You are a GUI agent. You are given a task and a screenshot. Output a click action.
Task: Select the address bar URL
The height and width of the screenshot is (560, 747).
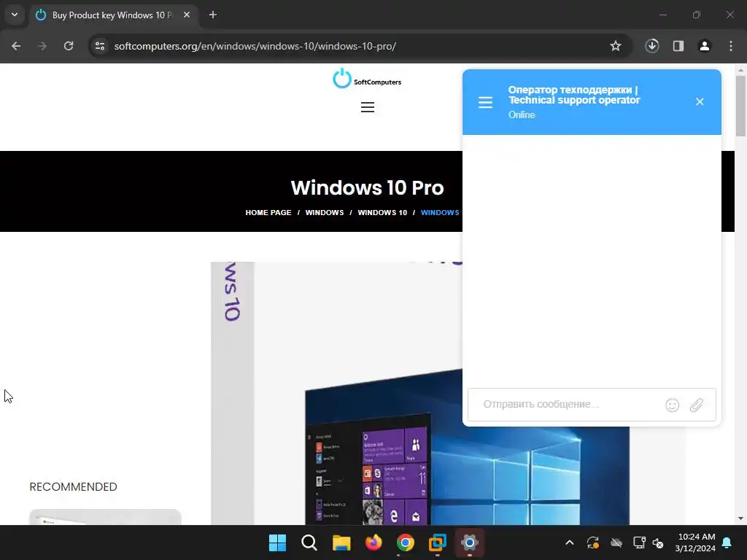click(255, 46)
